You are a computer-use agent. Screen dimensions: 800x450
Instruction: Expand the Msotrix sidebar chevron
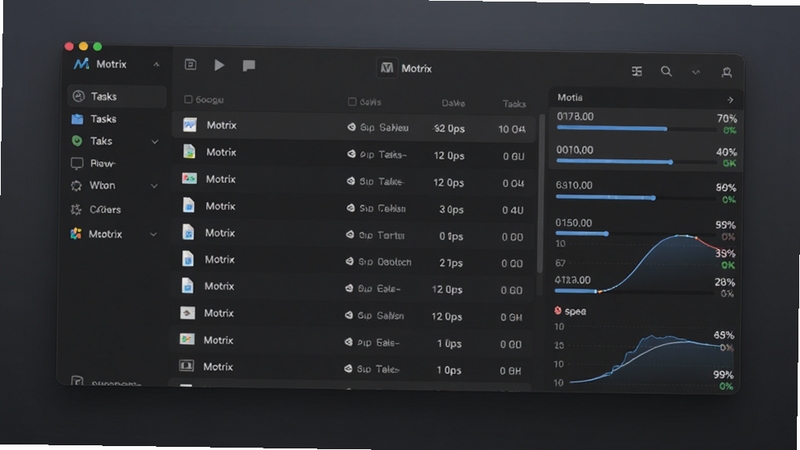click(153, 234)
